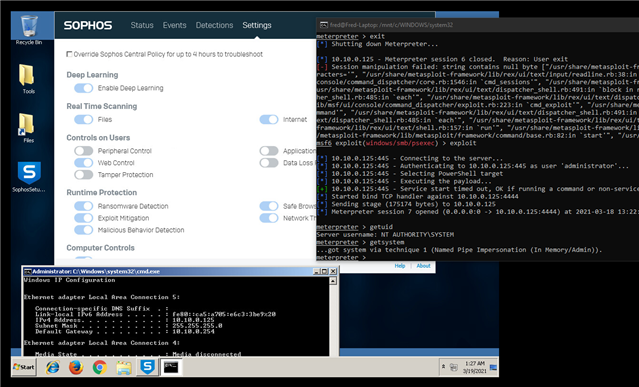Select the Sophos taskbar icon
This screenshot has height=387, width=639.
pos(147,367)
